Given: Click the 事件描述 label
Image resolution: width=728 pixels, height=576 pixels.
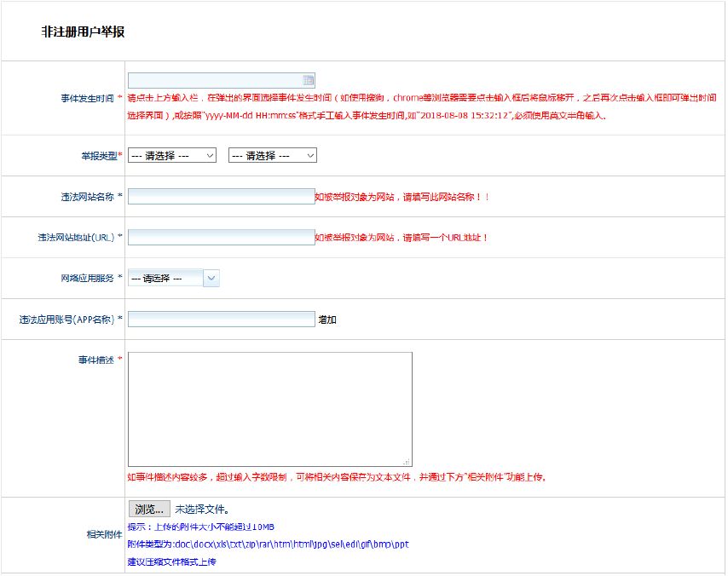Looking at the screenshot, I should (96, 360).
